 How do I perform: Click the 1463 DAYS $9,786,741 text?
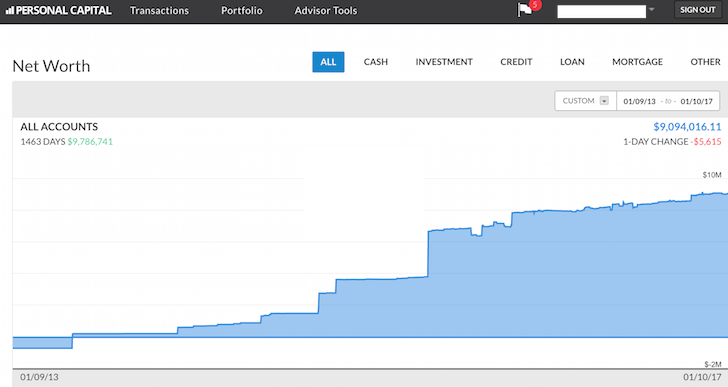point(66,142)
